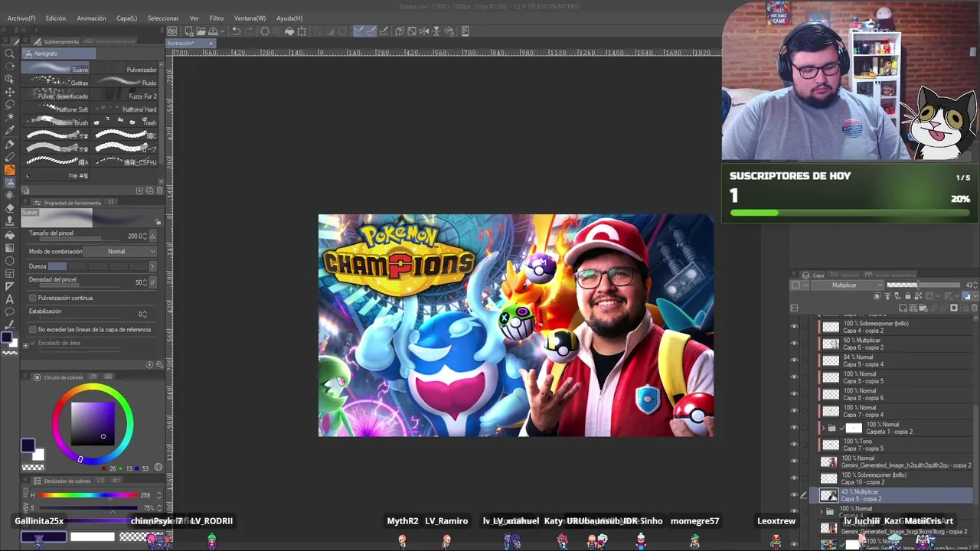The width and height of the screenshot is (980, 551).
Task: Hide layer Capa 6 - copia 2
Action: point(794,344)
